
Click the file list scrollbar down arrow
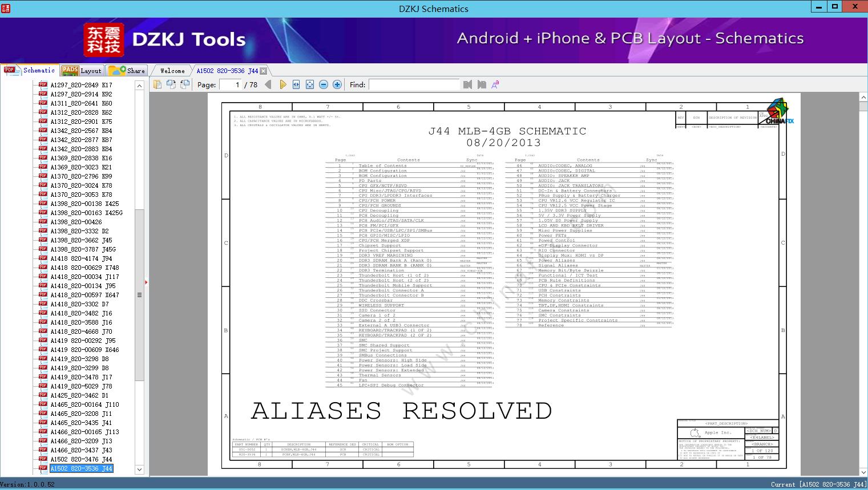(139, 470)
